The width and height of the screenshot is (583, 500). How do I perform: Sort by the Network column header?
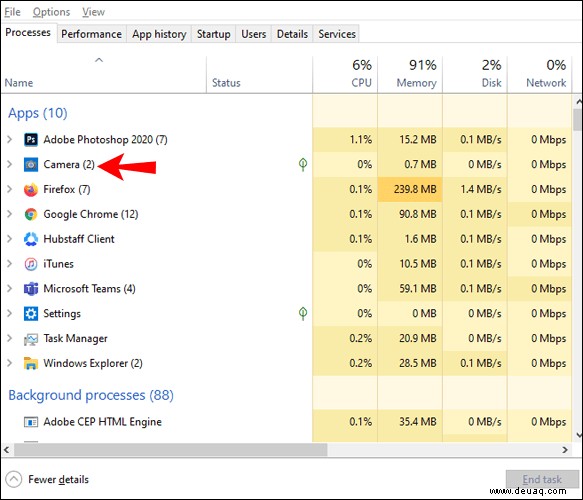[x=539, y=75]
